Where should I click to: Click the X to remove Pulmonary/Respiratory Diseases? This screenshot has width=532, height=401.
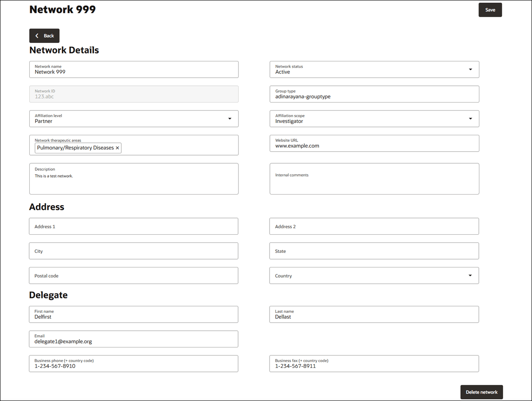tap(117, 148)
